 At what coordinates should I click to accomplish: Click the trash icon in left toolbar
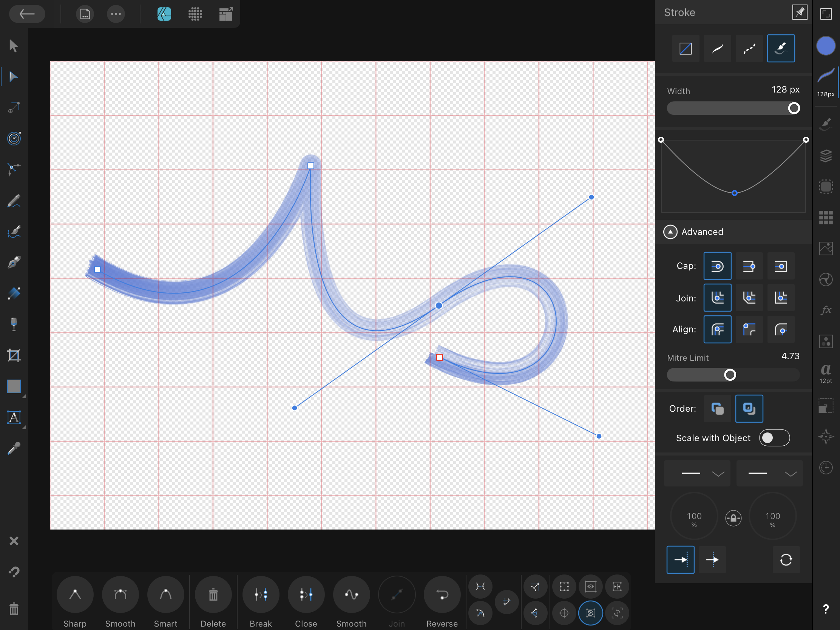coord(14,609)
